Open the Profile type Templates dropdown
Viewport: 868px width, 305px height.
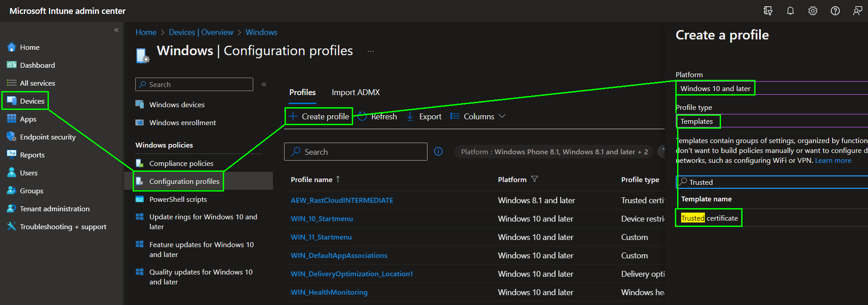click(x=771, y=121)
